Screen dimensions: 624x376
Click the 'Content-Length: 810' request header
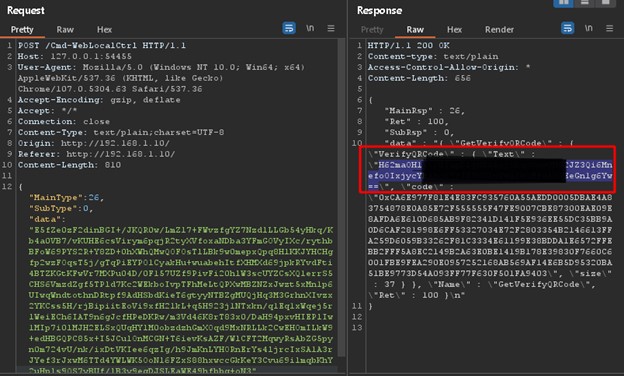pos(69,165)
